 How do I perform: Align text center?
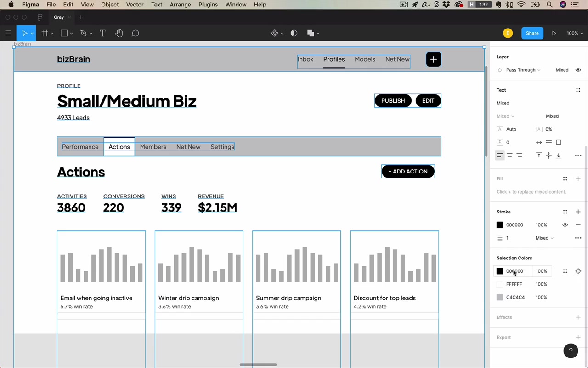tap(509, 155)
